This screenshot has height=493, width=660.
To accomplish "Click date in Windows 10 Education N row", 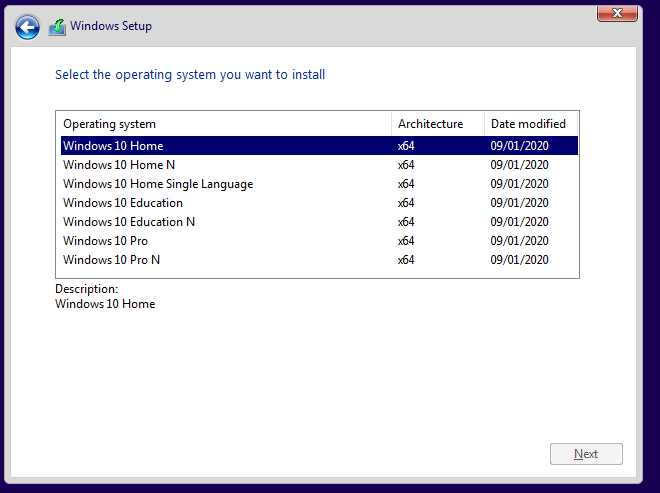I will pyautogui.click(x=519, y=221).
